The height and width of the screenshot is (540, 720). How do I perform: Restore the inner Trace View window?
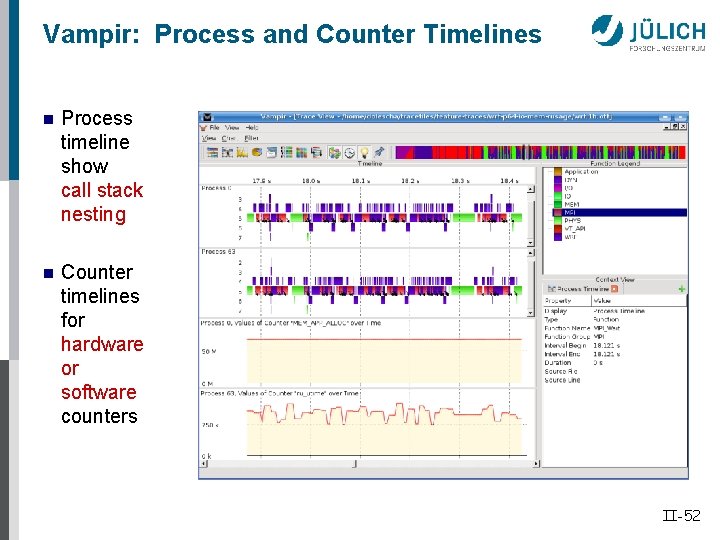(675, 126)
